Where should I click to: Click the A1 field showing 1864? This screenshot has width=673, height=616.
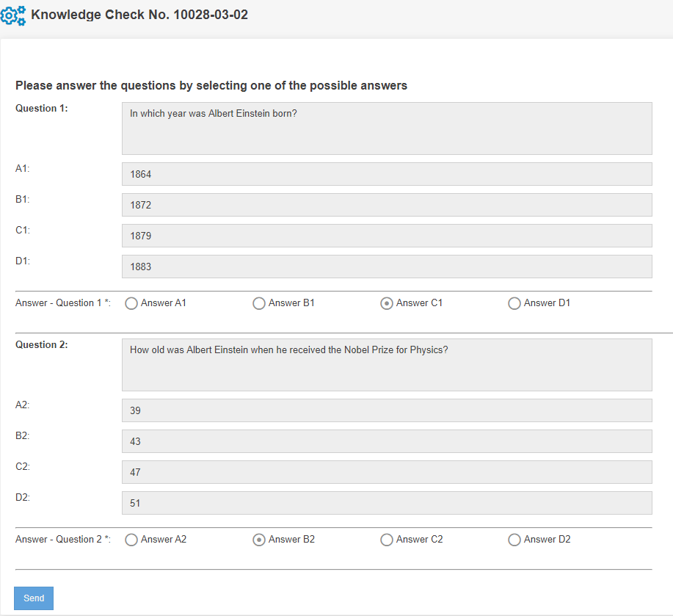pos(387,174)
